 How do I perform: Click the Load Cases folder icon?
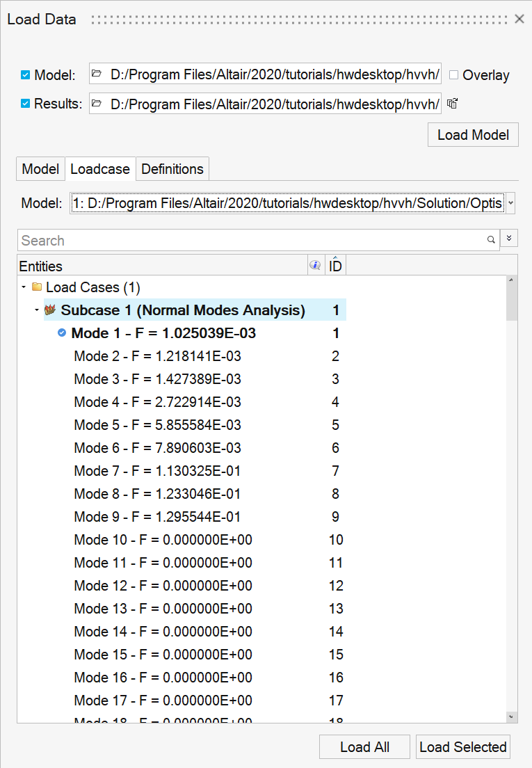(x=37, y=287)
